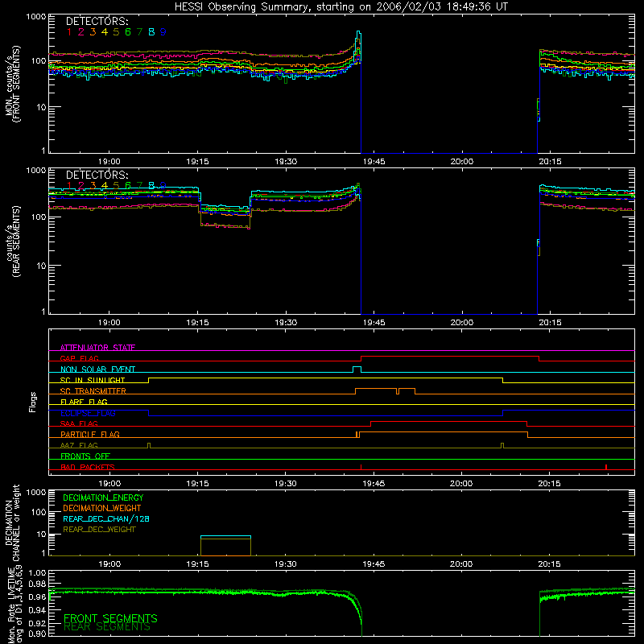The height and width of the screenshot is (644, 644).
Task: Select green detector 6 in front segments legend
Action: click(x=128, y=32)
